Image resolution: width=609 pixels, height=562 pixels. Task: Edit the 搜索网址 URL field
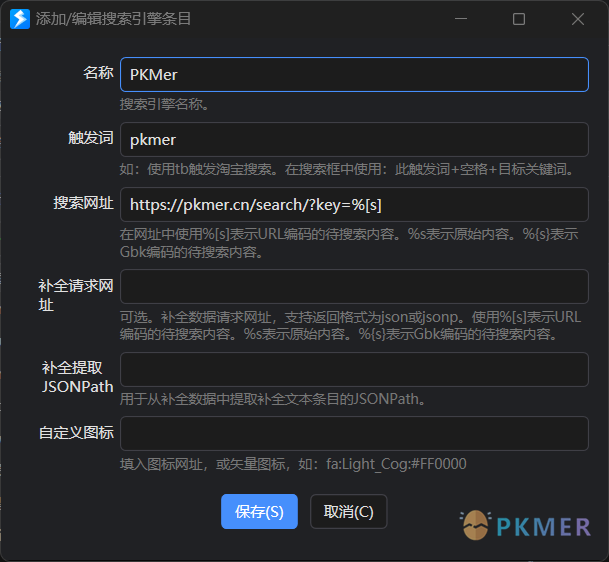click(354, 205)
